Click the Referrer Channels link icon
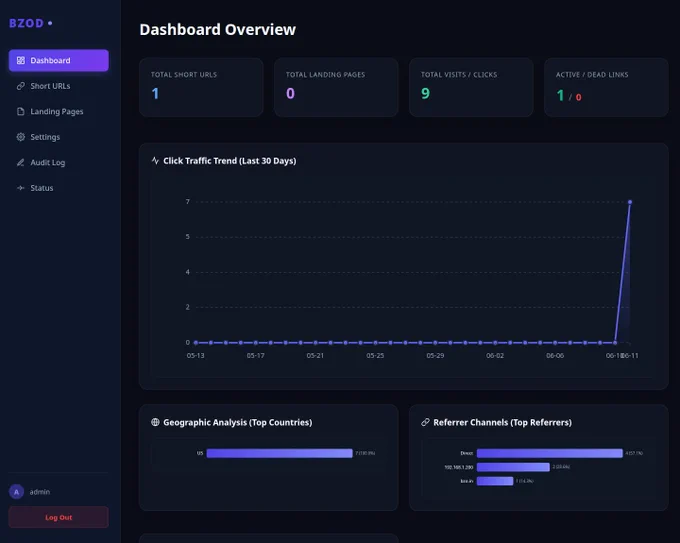The width and height of the screenshot is (680, 543). pyautogui.click(x=425, y=422)
